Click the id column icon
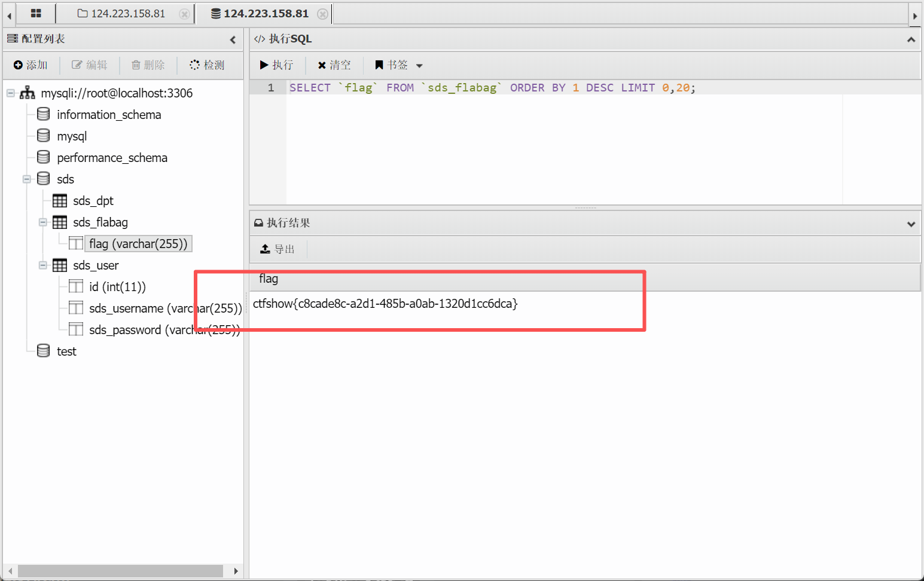 click(x=76, y=286)
